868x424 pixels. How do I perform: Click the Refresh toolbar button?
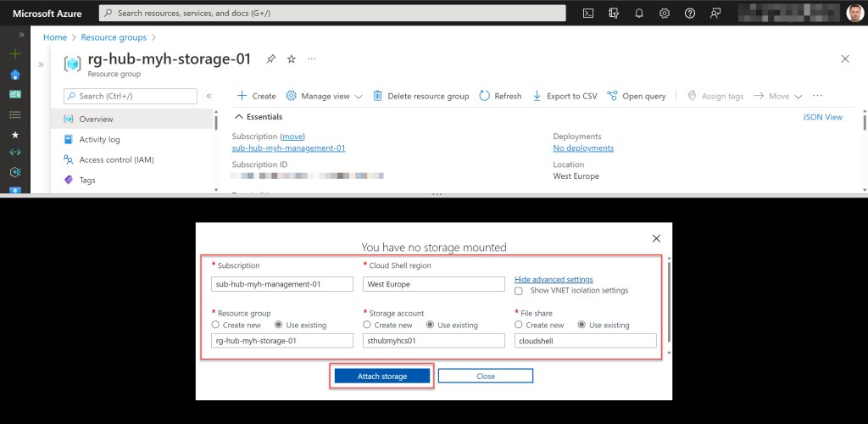(500, 96)
